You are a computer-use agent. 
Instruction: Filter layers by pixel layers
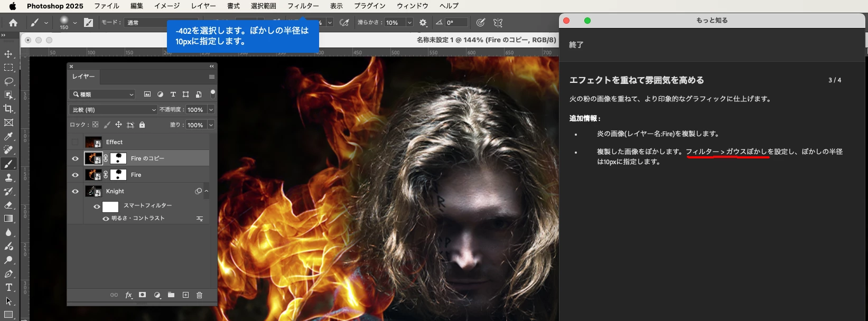[x=147, y=94]
